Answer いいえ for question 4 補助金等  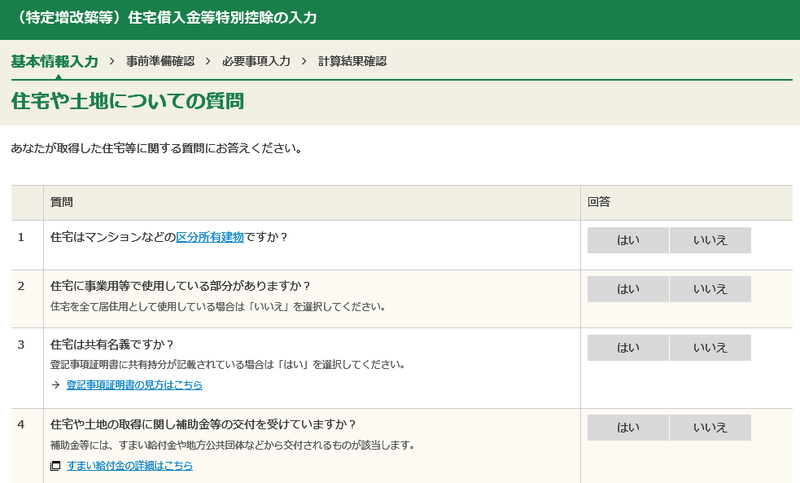pos(710,427)
